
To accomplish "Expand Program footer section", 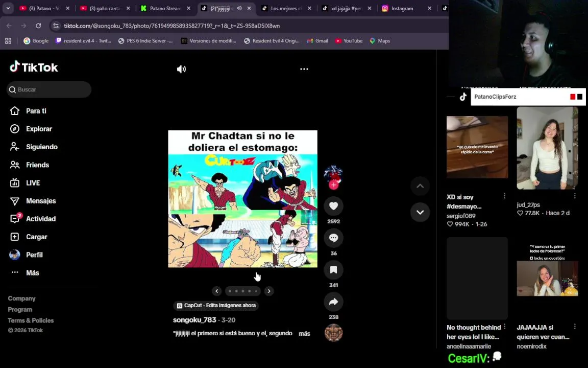I will tap(20, 309).
